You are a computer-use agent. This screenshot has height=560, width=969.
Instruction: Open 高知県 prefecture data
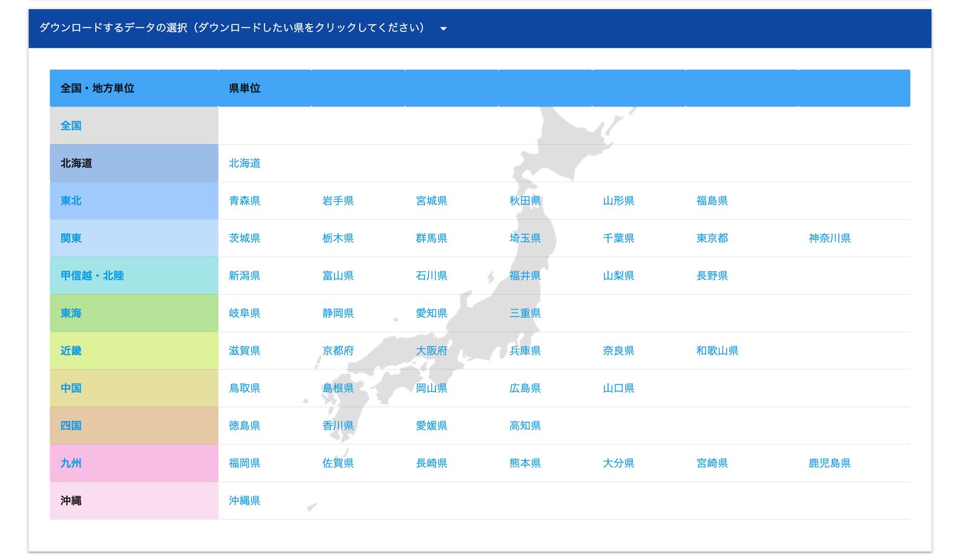[x=525, y=426]
